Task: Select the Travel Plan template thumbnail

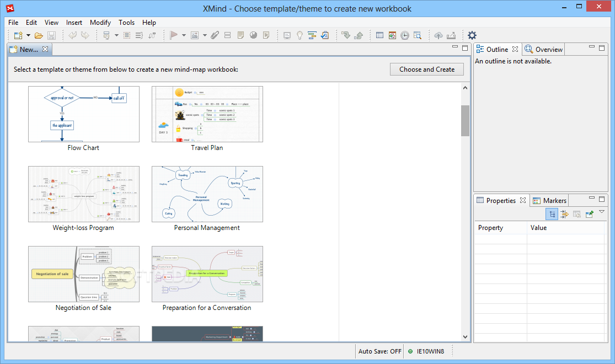Action: [207, 114]
